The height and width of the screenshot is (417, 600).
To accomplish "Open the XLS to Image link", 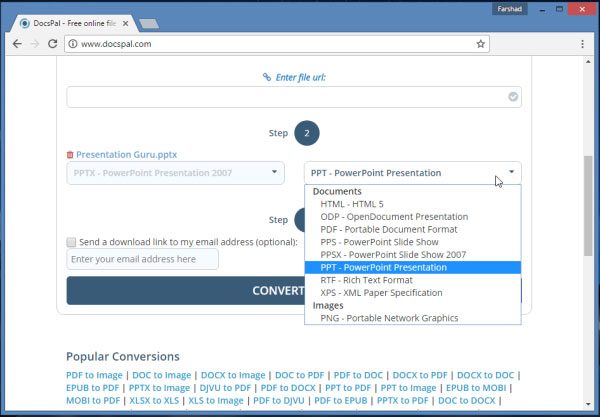I will point(216,401).
